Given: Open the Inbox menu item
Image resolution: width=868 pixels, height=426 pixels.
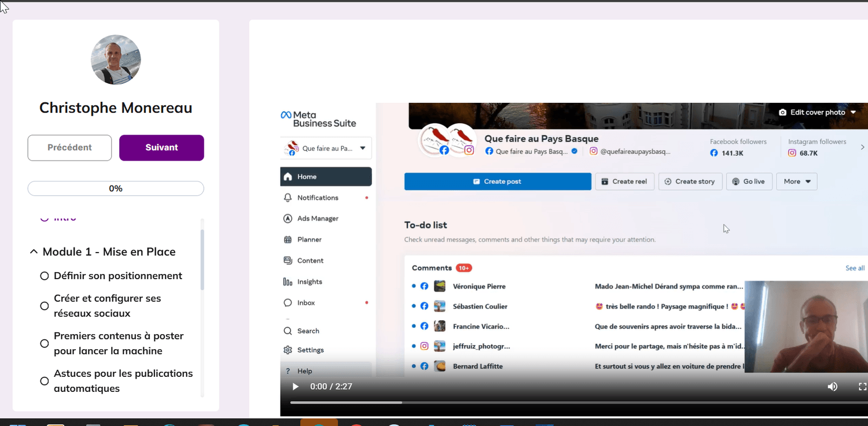Looking at the screenshot, I should [306, 303].
